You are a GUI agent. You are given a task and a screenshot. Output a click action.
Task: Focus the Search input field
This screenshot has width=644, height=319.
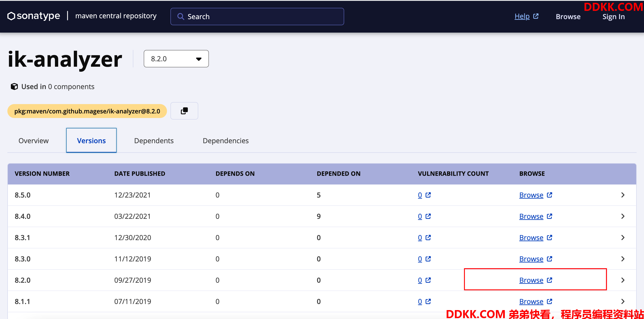coord(257,17)
